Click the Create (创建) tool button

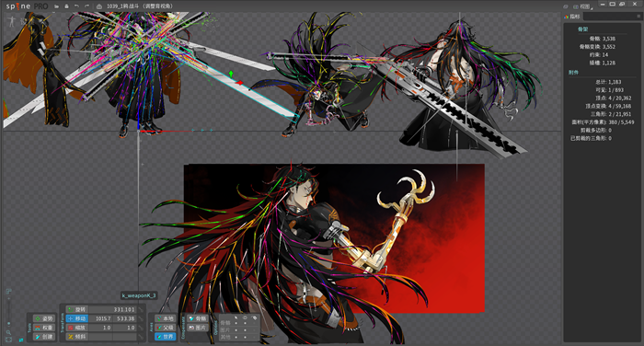(x=44, y=337)
